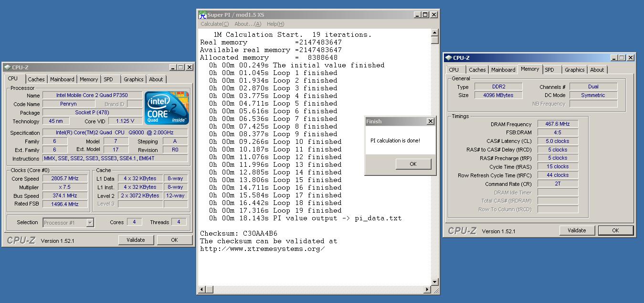The width and height of the screenshot is (644, 303).
Task: Open the Help menu in Super PI
Action: tap(275, 24)
